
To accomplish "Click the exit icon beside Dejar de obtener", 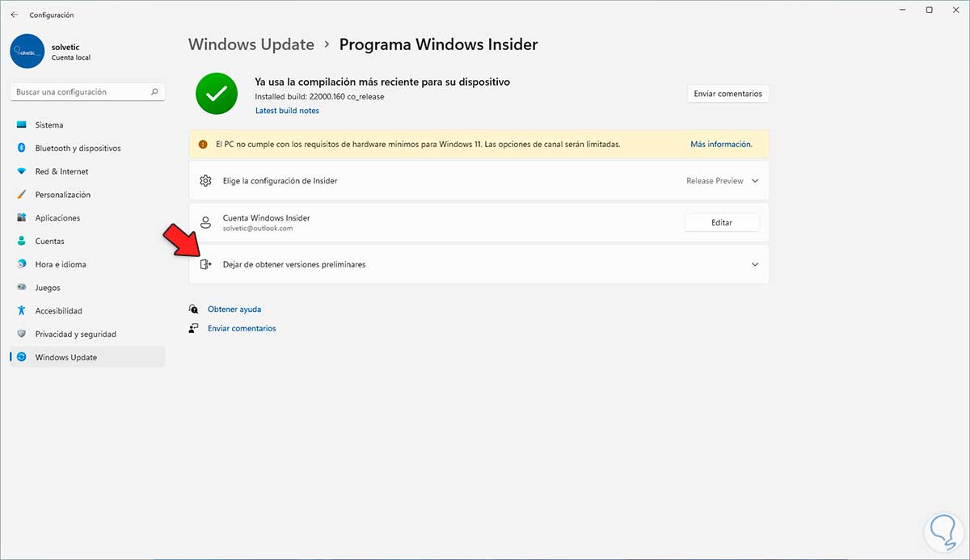I will [x=205, y=264].
